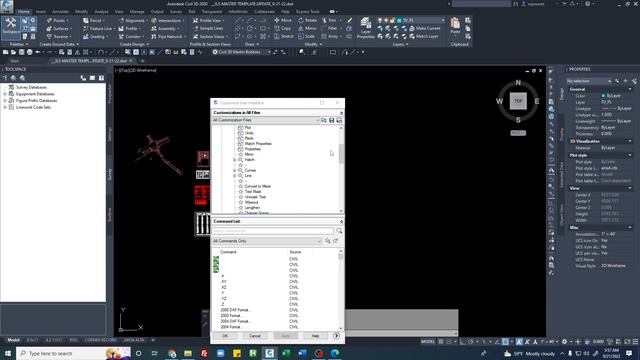
Task: Click the Color ByLayer swatch in Properties
Action: click(603, 96)
